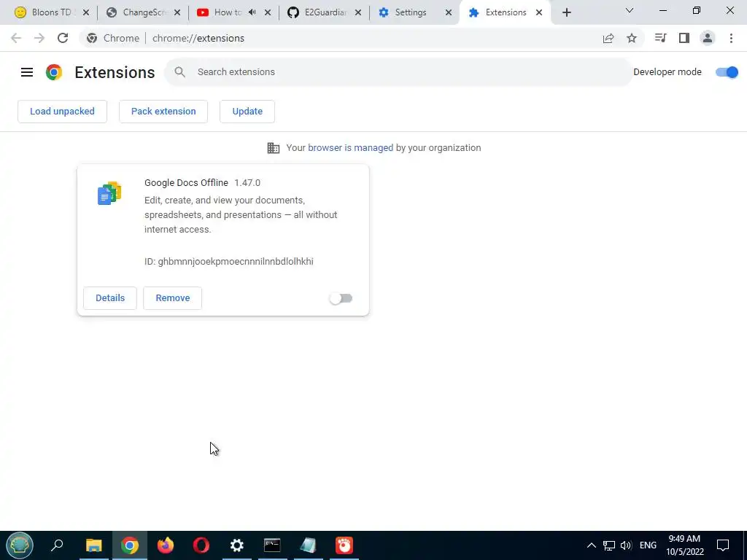This screenshot has height=560, width=747.
Task: Disable Developer mode toggle
Action: click(x=727, y=72)
